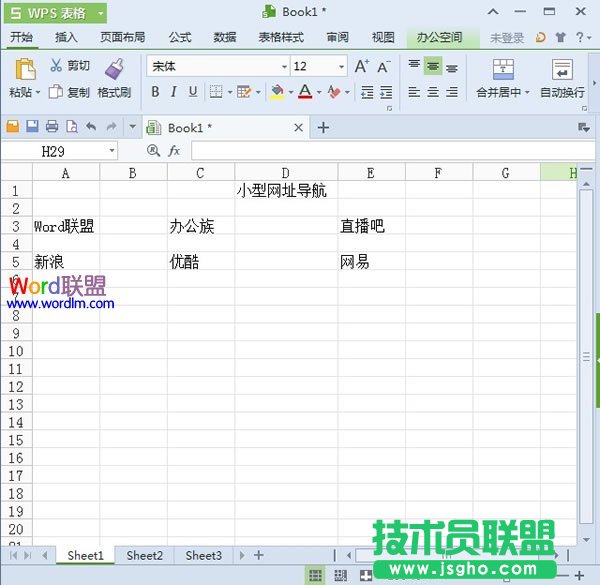This screenshot has height=585, width=600.
Task: Save the workbook with the disk icon
Action: point(32,126)
